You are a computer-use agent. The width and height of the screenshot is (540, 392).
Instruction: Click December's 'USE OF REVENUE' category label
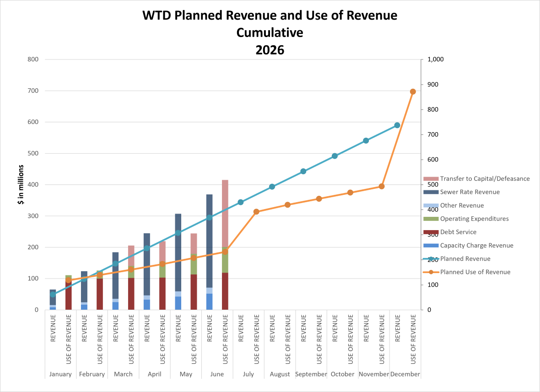pyautogui.click(x=413, y=339)
